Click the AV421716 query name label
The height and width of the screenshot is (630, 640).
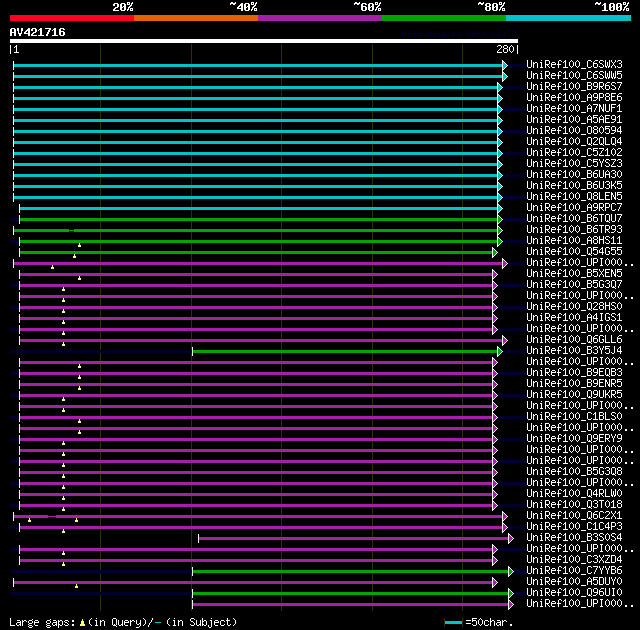38,32
